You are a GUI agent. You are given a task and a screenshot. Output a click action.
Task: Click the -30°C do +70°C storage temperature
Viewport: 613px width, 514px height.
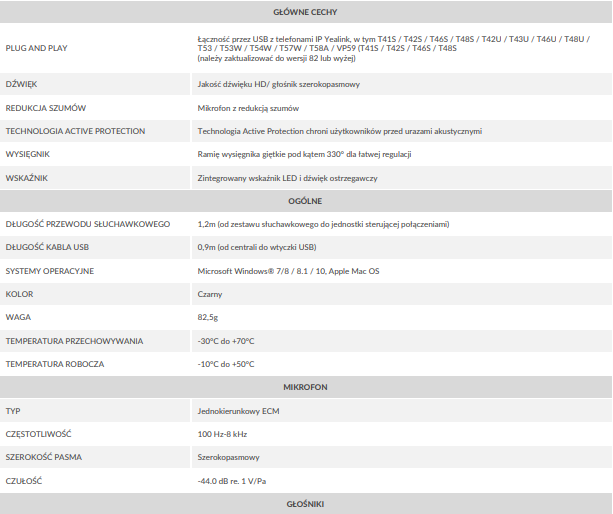[x=226, y=341]
